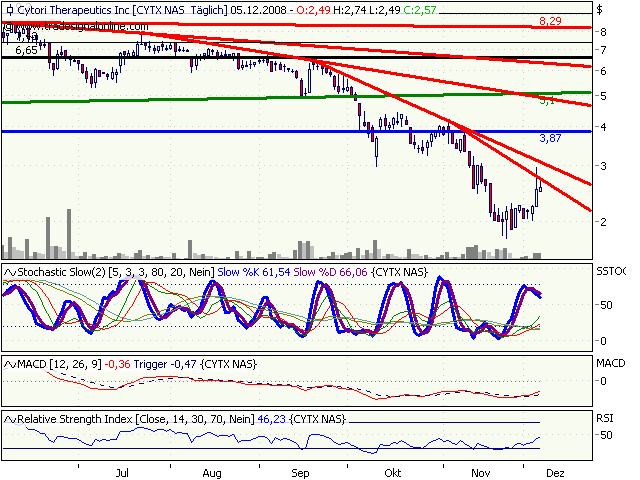Viewport: 640px width, 480px height.
Task: Select the Cytori Therapeutics Inc chart title
Action: coord(122,10)
